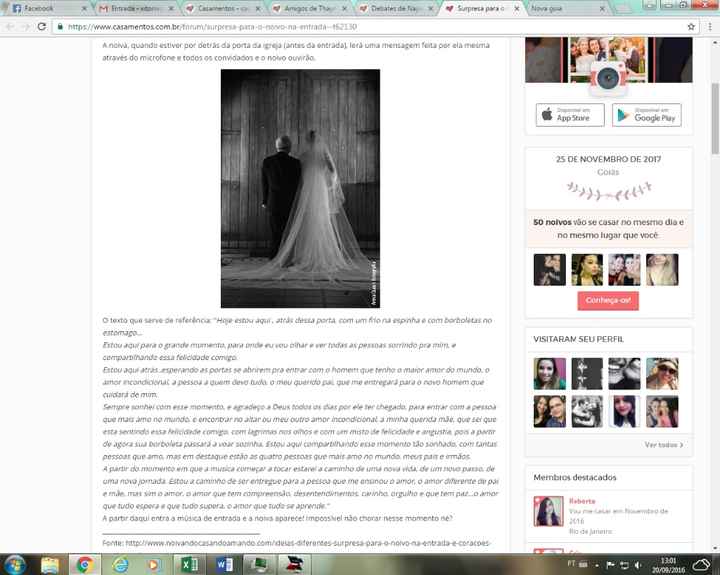
Task: Click the Chrome taskbar icon
Action: tap(84, 564)
